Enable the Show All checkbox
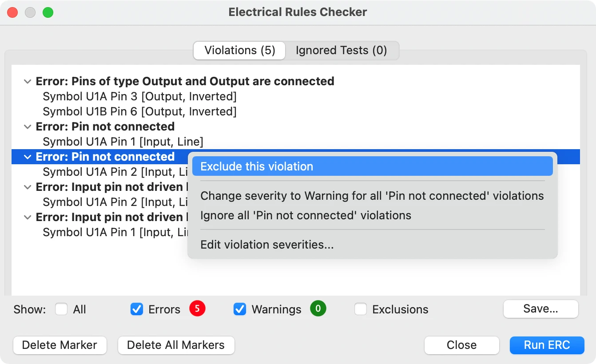Viewport: 596px width, 364px height. point(61,309)
